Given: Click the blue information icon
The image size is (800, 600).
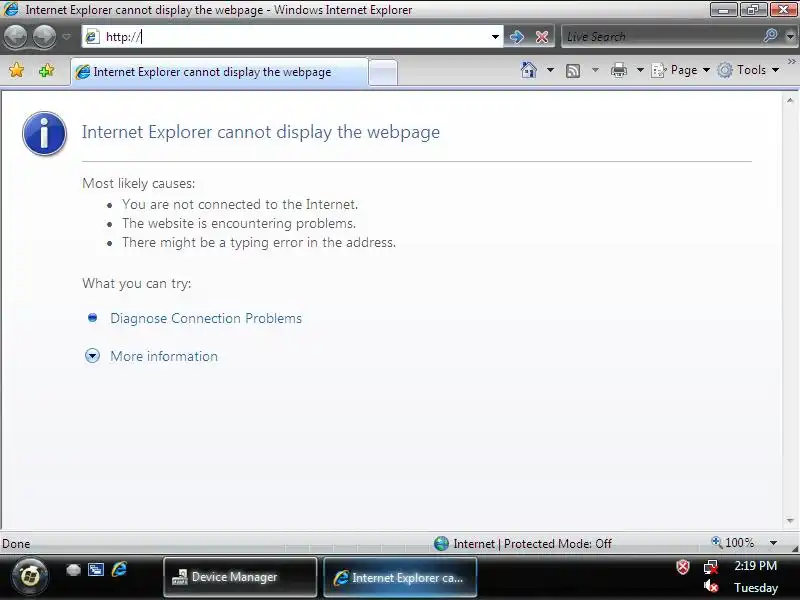Looking at the screenshot, I should (x=44, y=133).
